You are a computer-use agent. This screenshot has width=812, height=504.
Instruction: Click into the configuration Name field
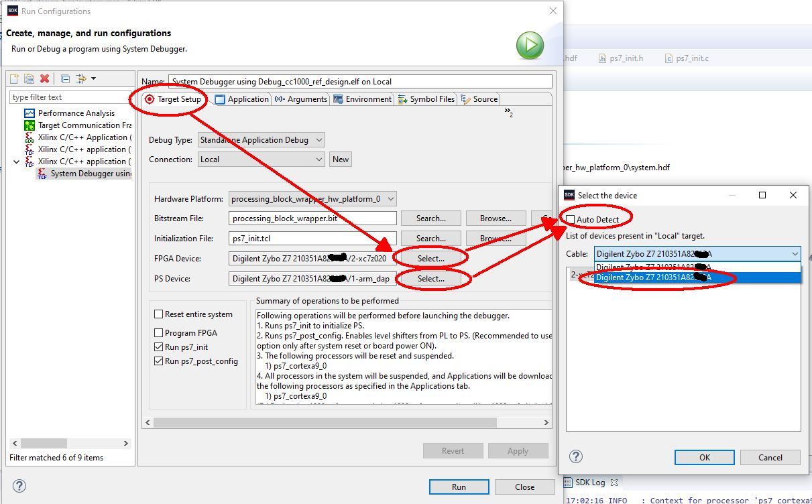click(360, 82)
